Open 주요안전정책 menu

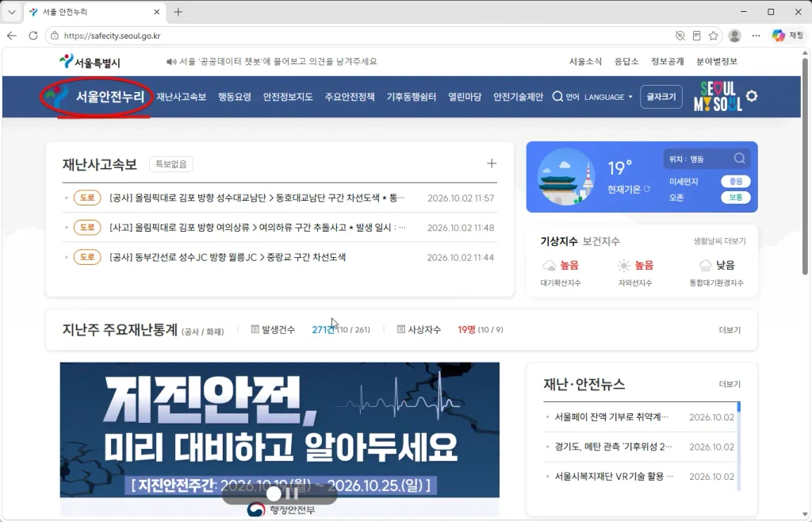350,97
